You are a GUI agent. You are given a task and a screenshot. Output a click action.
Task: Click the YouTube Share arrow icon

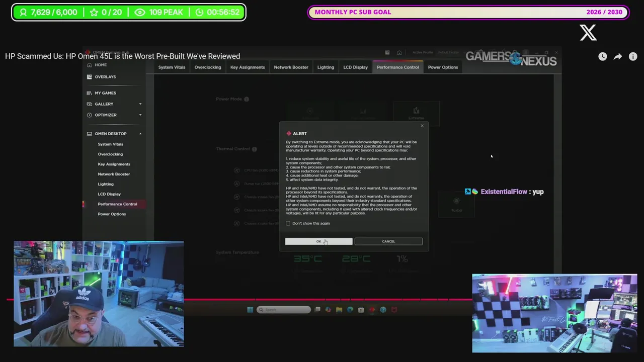pyautogui.click(x=618, y=57)
